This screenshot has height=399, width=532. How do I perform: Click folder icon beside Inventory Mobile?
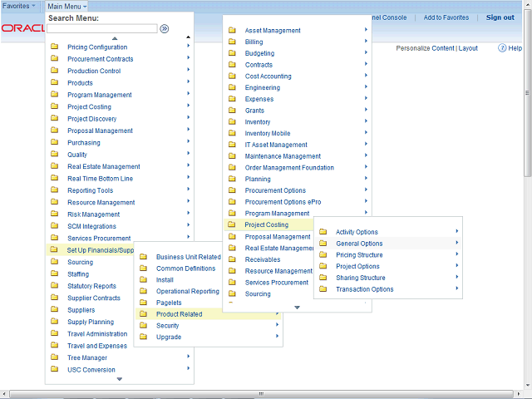[x=232, y=133]
